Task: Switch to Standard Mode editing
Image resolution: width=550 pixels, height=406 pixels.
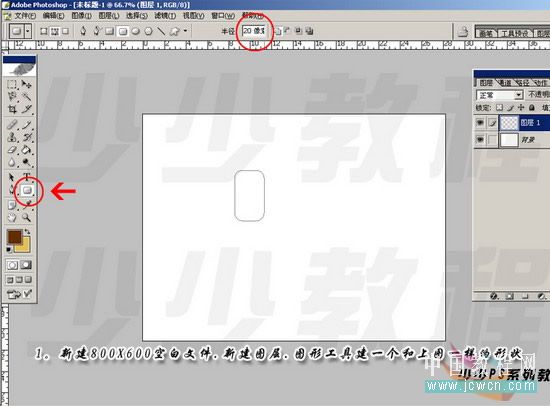Action: coord(12,265)
